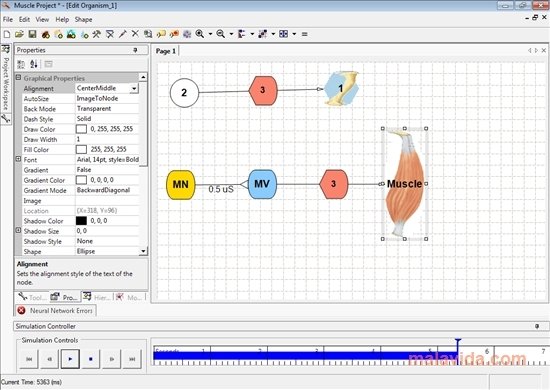The height and width of the screenshot is (390, 550).
Task: Click the zoom out magnifier icon
Action: tap(221, 34)
